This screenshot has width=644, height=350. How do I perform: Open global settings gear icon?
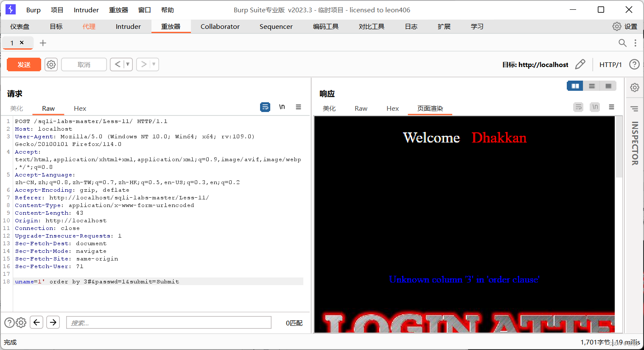coord(617,26)
